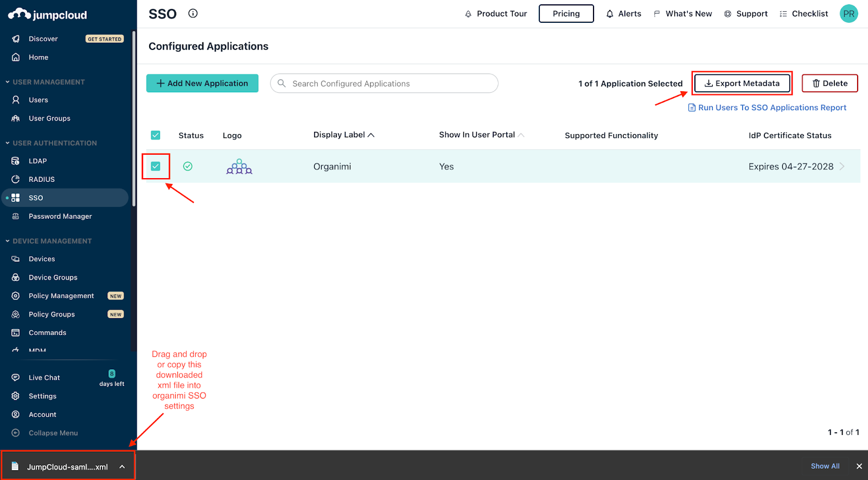Image resolution: width=868 pixels, height=480 pixels.
Task: Click the Export Metadata button
Action: click(742, 83)
